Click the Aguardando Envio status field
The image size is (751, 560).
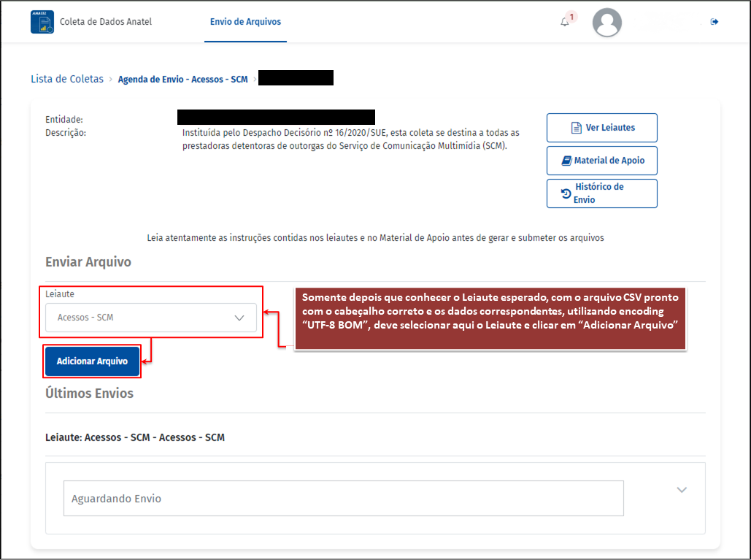tap(344, 498)
